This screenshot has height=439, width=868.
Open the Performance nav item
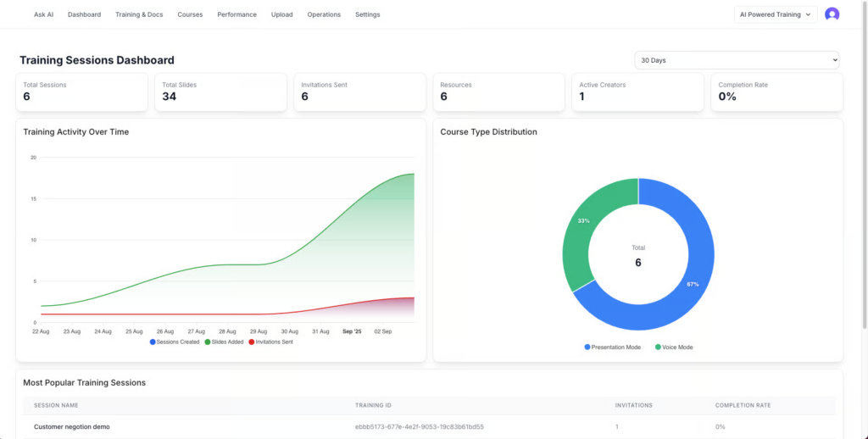coord(236,14)
